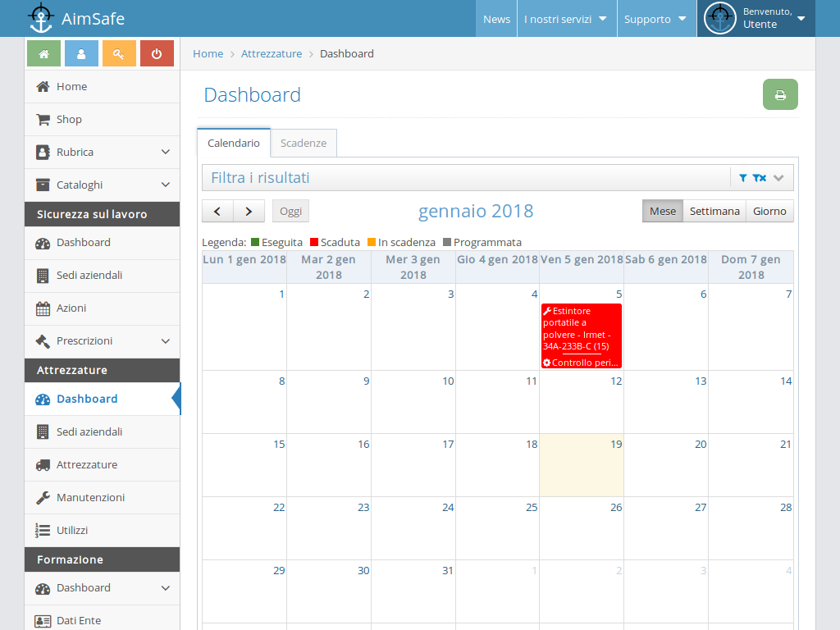The image size is (840, 630).
Task: Select active Attrezzature Dashboard sidebar item
Action: pos(103,399)
